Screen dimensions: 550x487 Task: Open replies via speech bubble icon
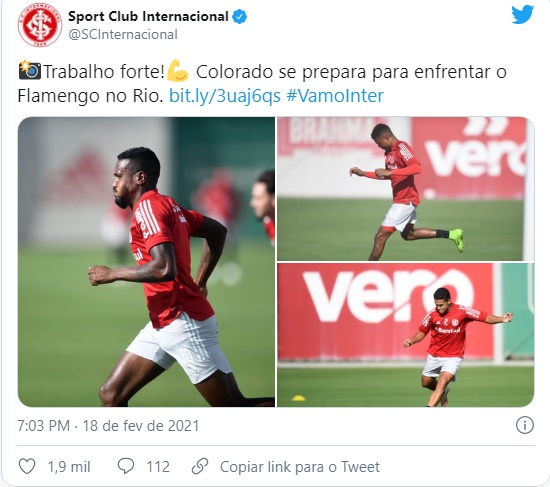click(126, 466)
